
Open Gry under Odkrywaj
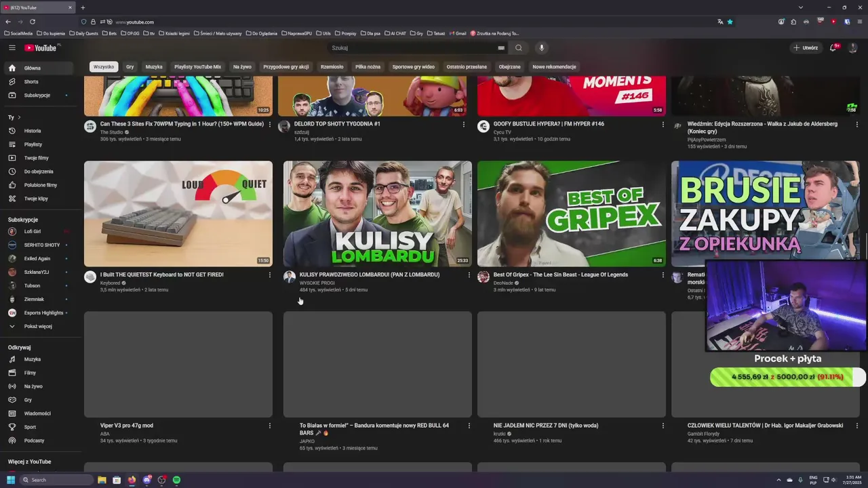click(37, 400)
